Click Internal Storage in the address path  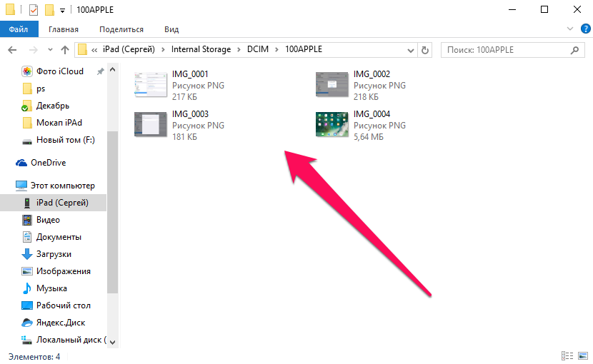pos(201,49)
